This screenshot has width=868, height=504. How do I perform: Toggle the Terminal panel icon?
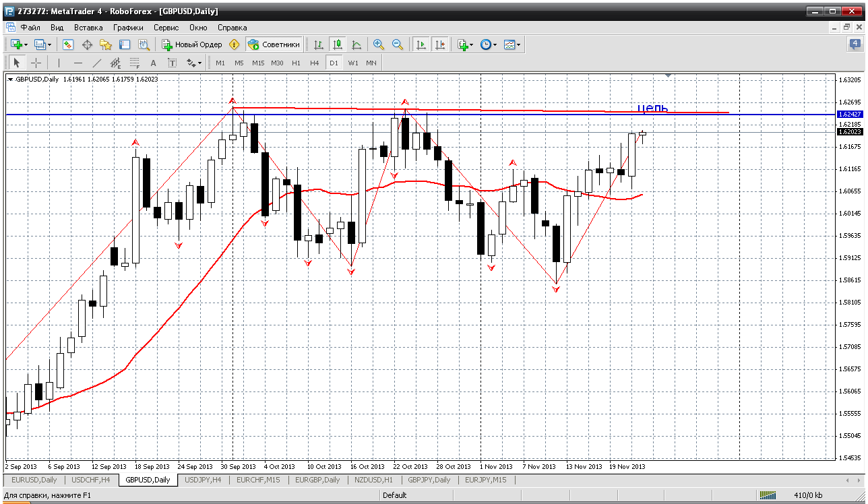pos(125,44)
